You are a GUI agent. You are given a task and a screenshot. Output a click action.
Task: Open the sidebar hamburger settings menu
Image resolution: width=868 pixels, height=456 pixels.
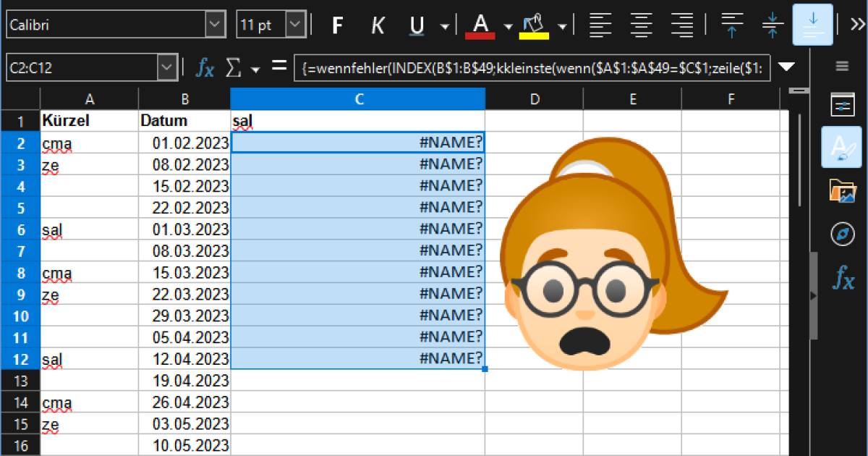coord(842,67)
